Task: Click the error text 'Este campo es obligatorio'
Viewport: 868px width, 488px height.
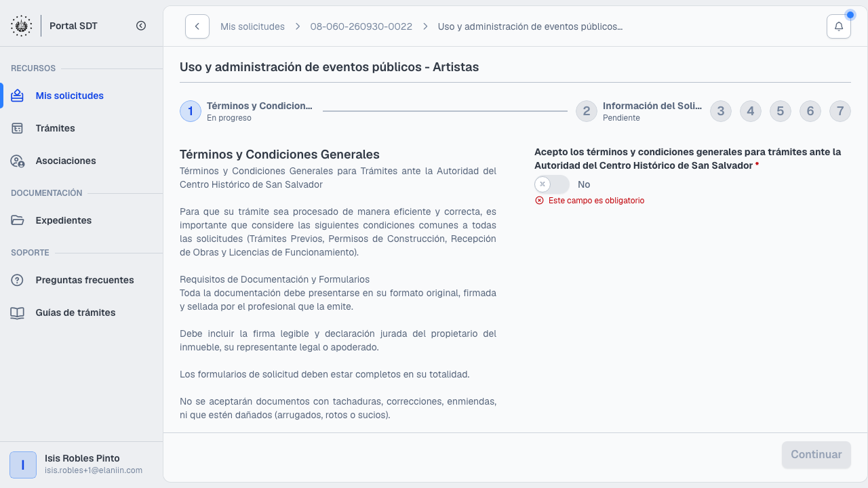Action: click(x=596, y=201)
